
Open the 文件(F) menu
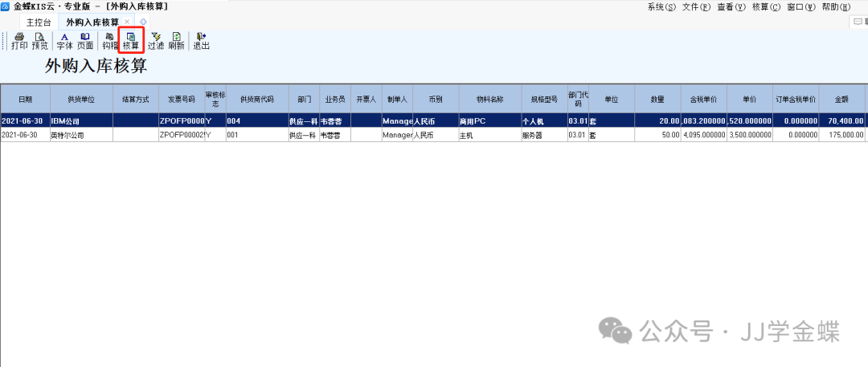[696, 6]
